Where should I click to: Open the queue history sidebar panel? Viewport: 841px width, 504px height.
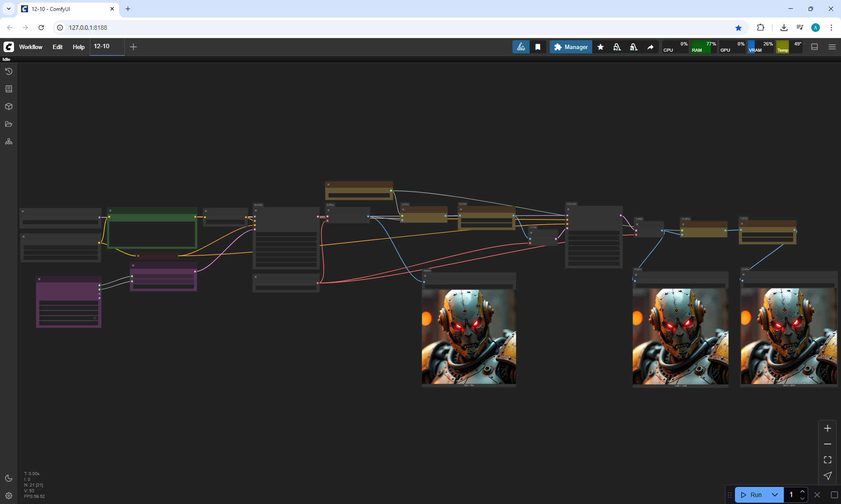pos(8,71)
